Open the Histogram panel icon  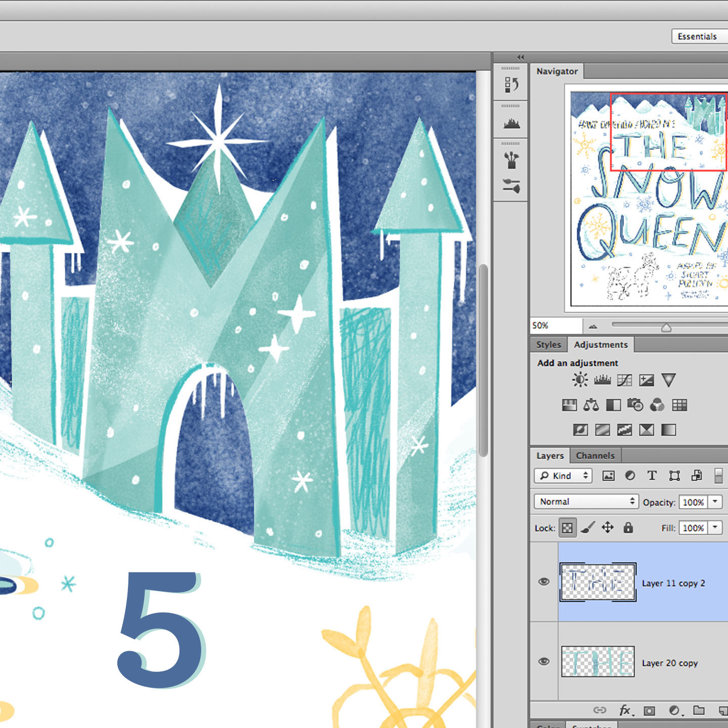point(511,123)
